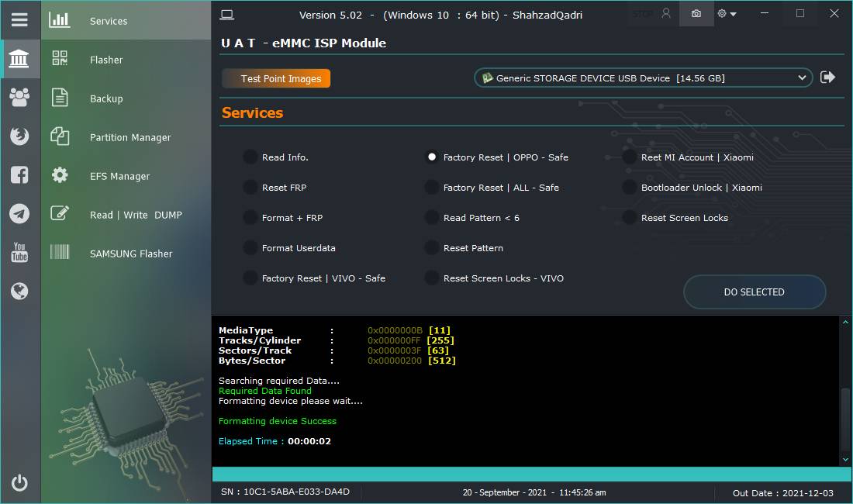
Task: Open the Partition Manager menu item
Action: coord(126,137)
